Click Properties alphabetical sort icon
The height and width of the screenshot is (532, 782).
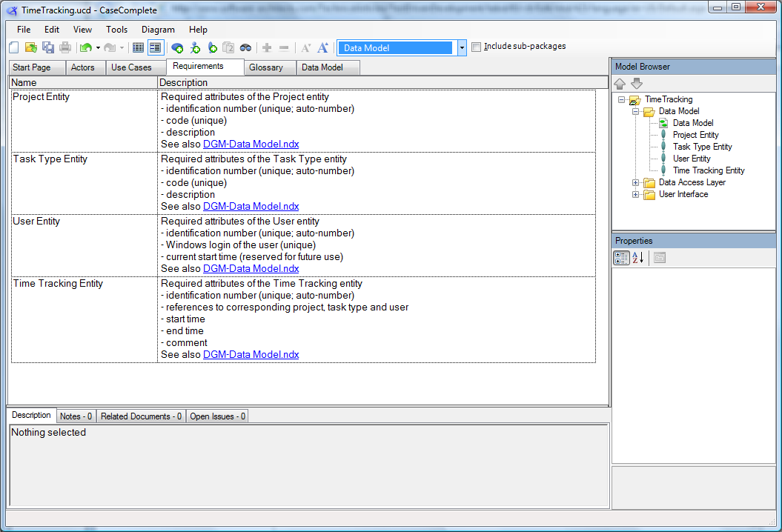pos(638,258)
